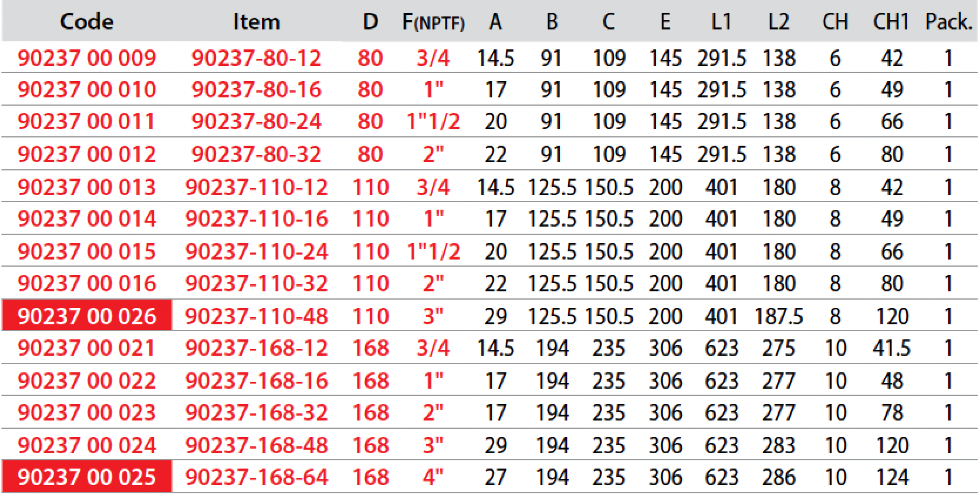The image size is (980, 497).
Task: Click the Item column header
Action: (x=256, y=22)
